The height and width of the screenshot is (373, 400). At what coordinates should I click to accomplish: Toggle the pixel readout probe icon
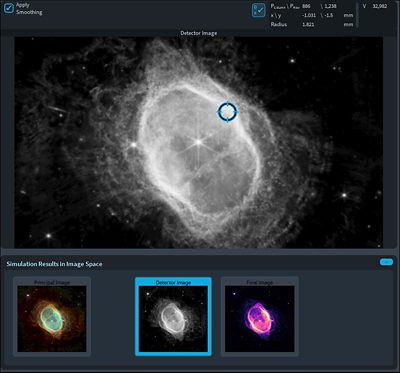coord(259,10)
